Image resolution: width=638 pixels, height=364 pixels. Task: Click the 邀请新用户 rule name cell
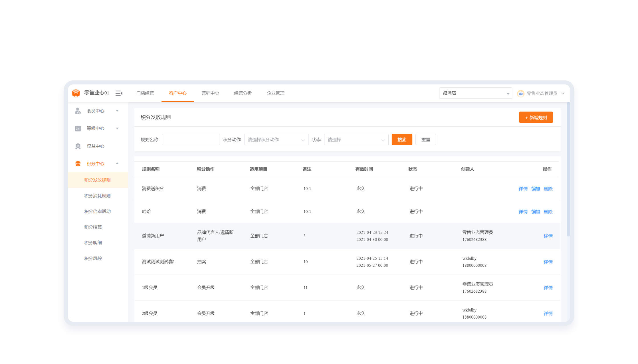[153, 236]
